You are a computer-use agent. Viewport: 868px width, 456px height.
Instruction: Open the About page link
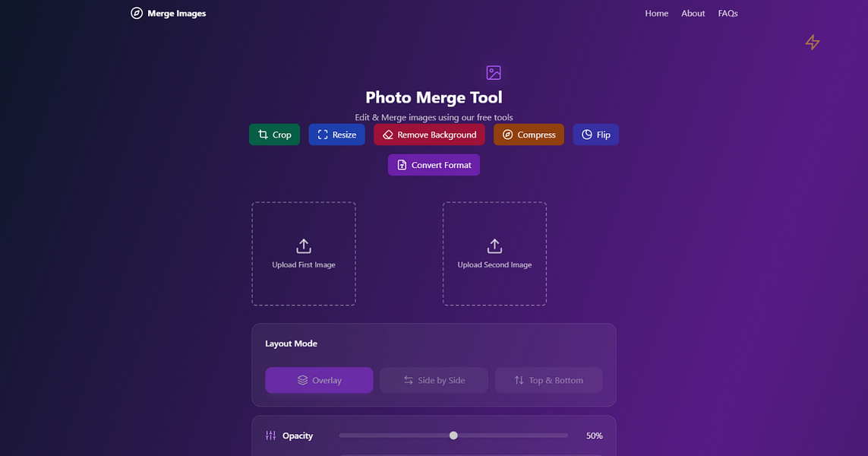(693, 13)
